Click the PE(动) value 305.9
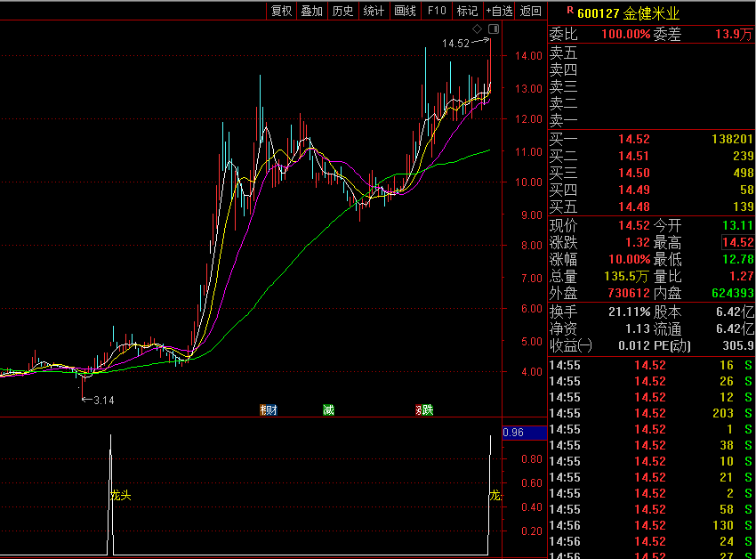 737,345
